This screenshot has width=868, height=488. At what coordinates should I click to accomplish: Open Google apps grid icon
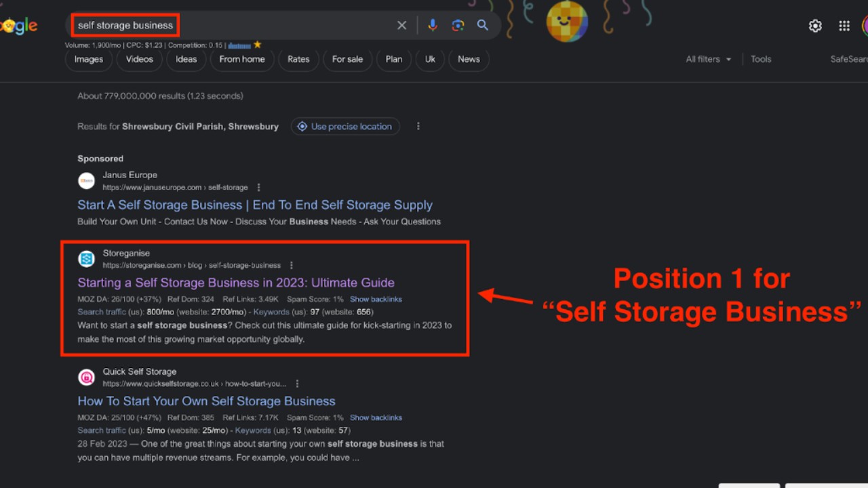click(844, 26)
